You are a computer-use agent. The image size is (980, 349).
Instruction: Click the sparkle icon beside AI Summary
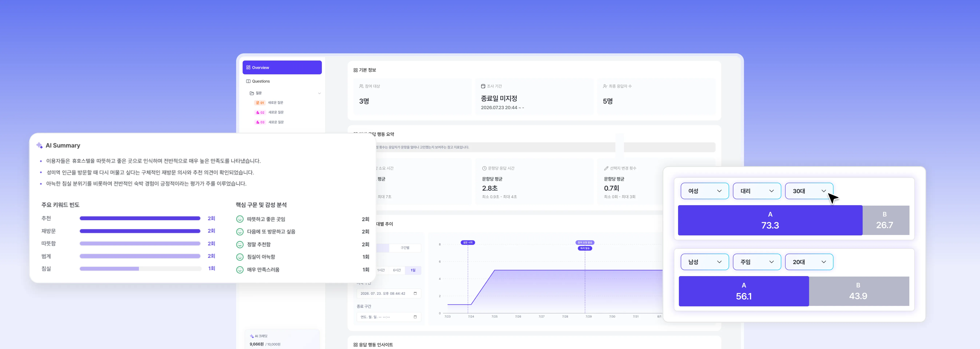point(39,145)
